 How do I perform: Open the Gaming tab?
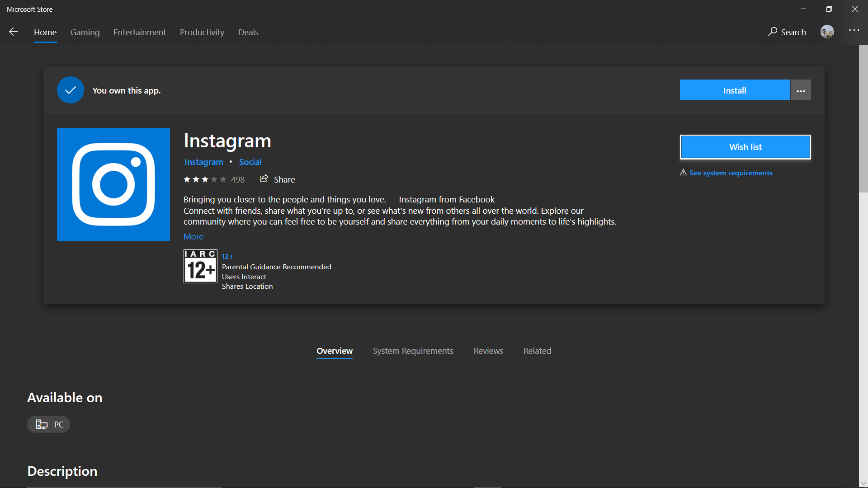[x=85, y=32]
